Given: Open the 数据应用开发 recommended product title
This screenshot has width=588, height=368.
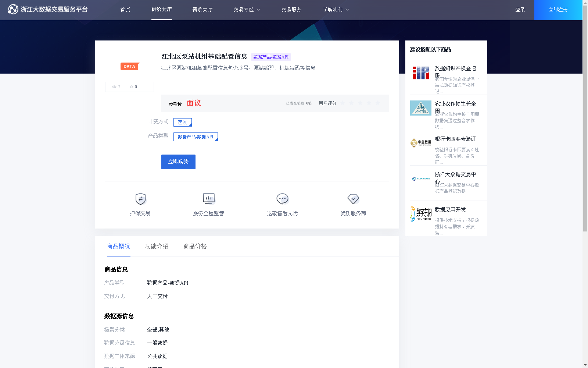Looking at the screenshot, I should click(x=450, y=210).
